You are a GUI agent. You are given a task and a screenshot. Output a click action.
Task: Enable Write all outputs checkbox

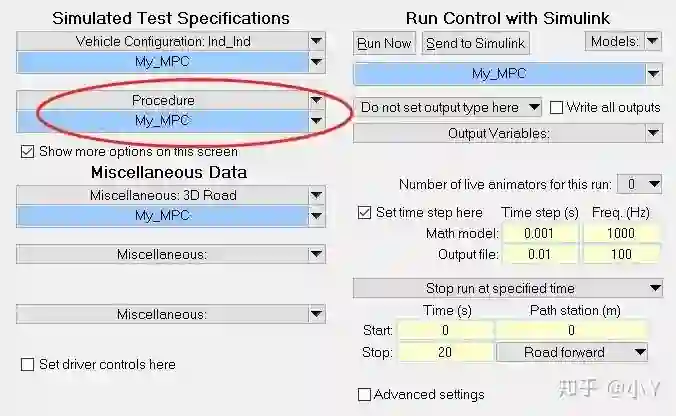(x=557, y=107)
